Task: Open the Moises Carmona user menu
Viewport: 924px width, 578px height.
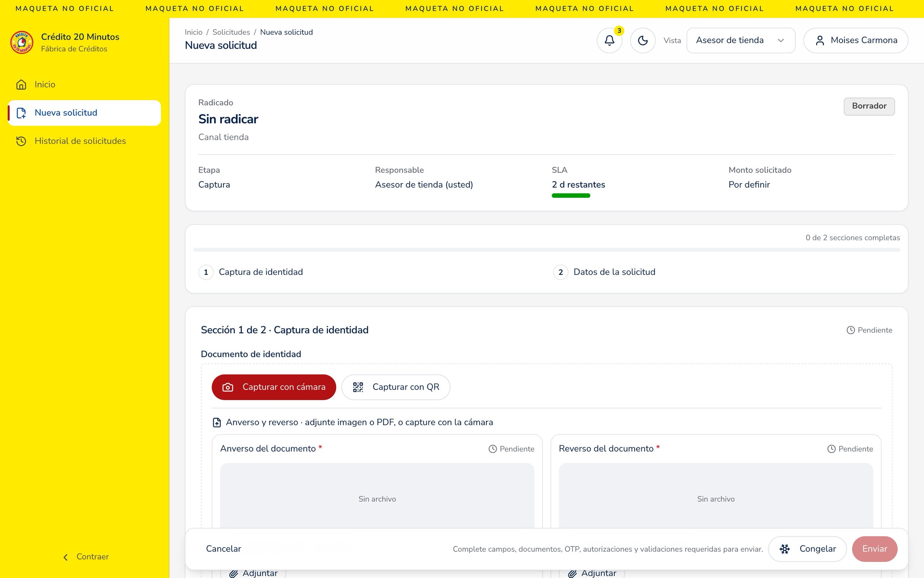Action: click(x=855, y=40)
